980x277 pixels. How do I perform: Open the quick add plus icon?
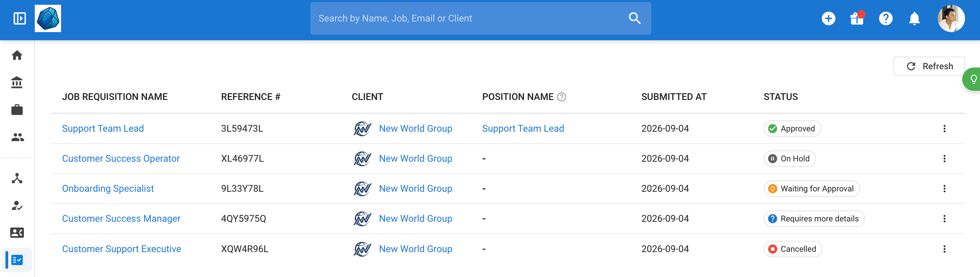click(828, 18)
